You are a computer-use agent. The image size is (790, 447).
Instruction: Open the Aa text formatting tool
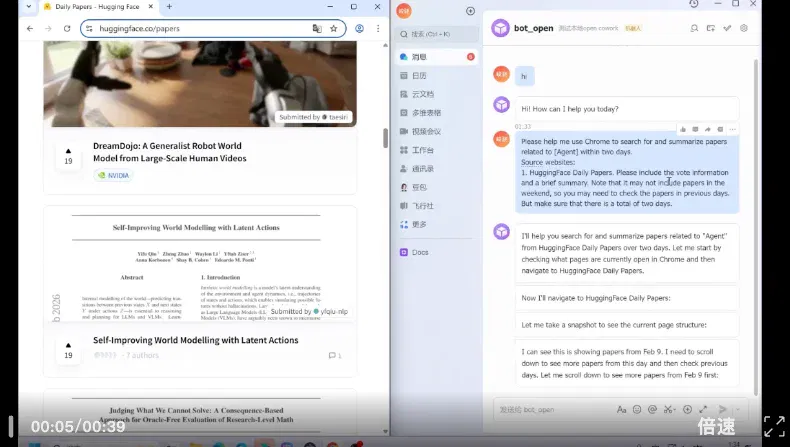pos(621,410)
